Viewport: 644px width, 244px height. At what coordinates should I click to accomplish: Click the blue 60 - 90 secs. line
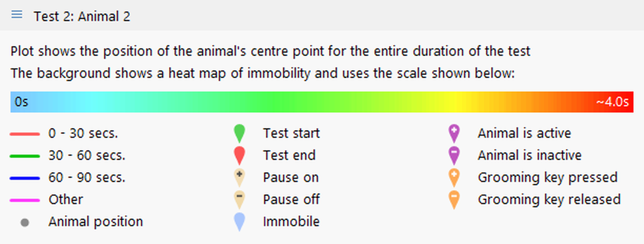coord(25,178)
